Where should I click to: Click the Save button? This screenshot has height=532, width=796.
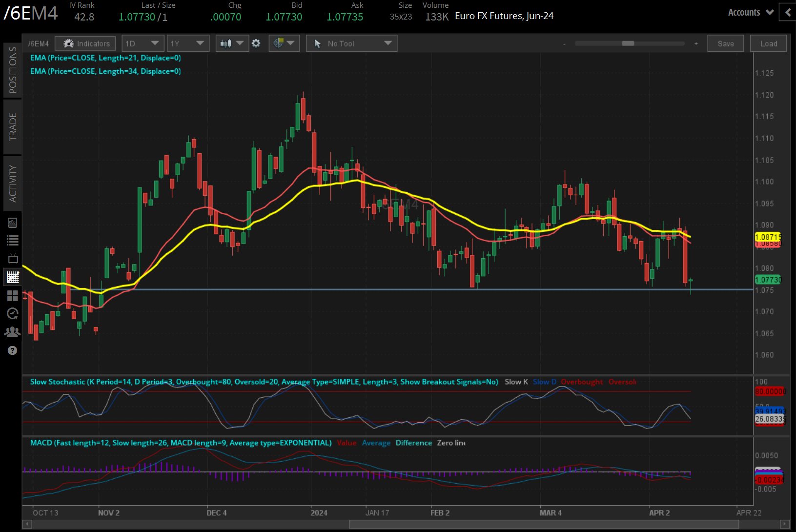point(725,43)
